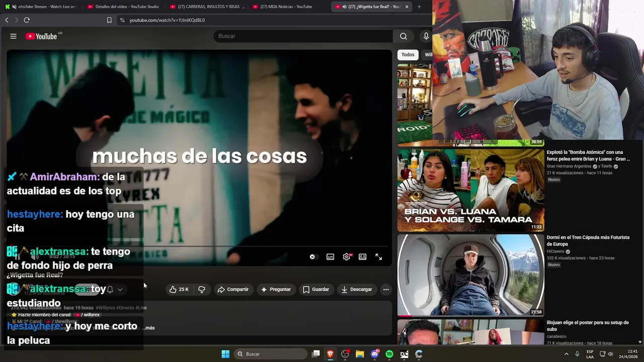Open the notification bell dropdown for subscription

(x=115, y=290)
